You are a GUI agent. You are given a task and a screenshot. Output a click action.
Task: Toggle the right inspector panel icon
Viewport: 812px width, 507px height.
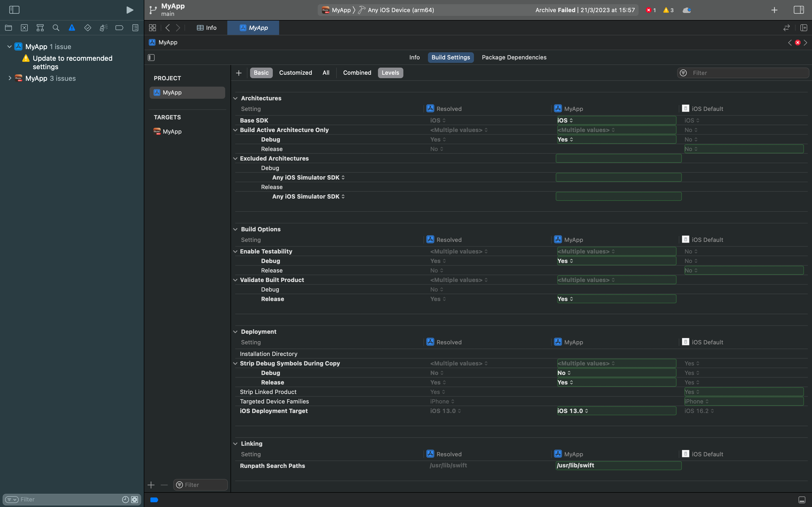point(799,10)
